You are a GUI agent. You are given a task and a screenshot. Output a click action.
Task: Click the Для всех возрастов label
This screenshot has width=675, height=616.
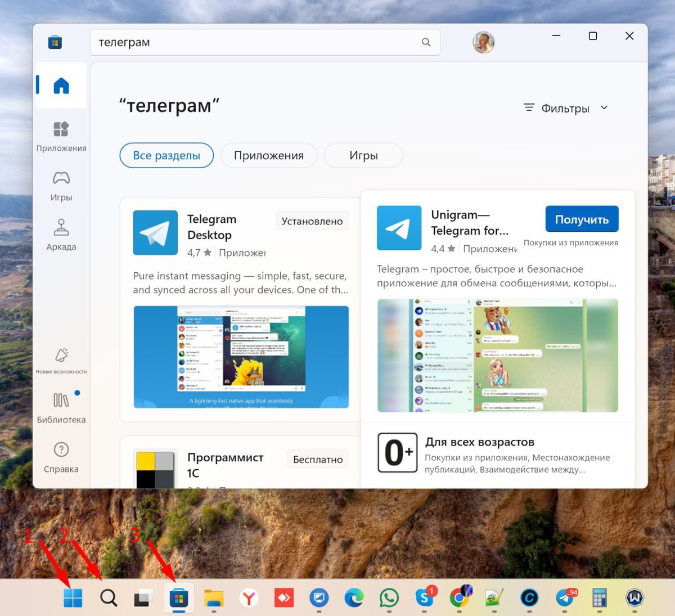pos(479,442)
